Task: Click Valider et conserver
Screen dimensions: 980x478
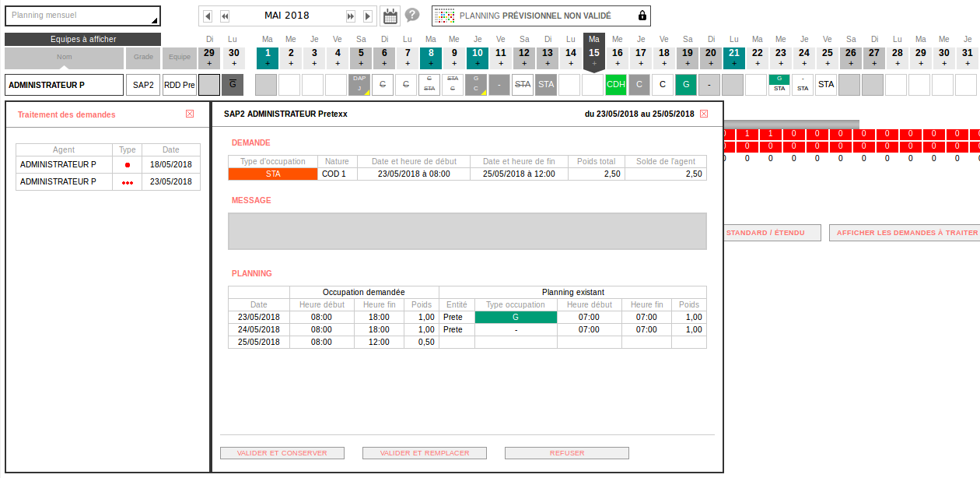Action: [282, 453]
